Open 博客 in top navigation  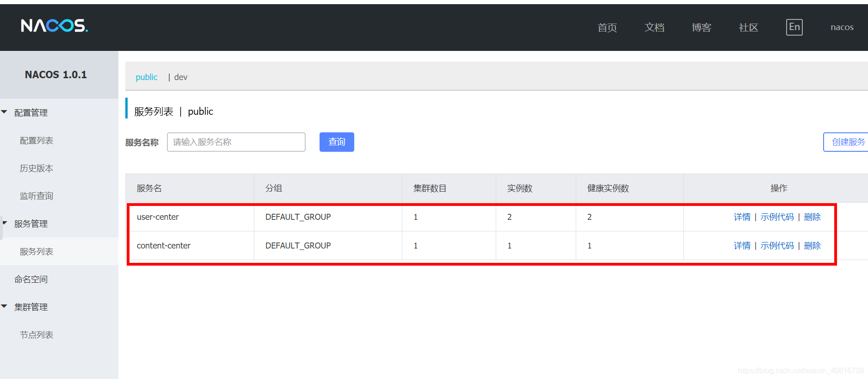[702, 27]
